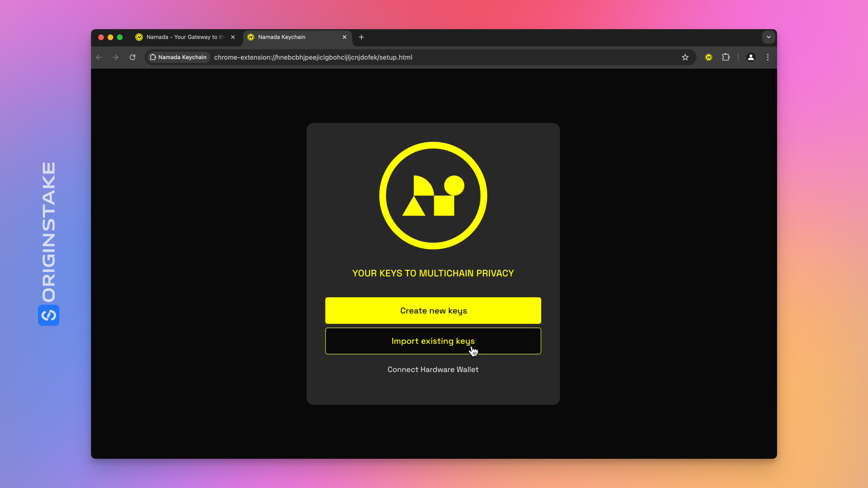Choose Import existing keys

(433, 341)
